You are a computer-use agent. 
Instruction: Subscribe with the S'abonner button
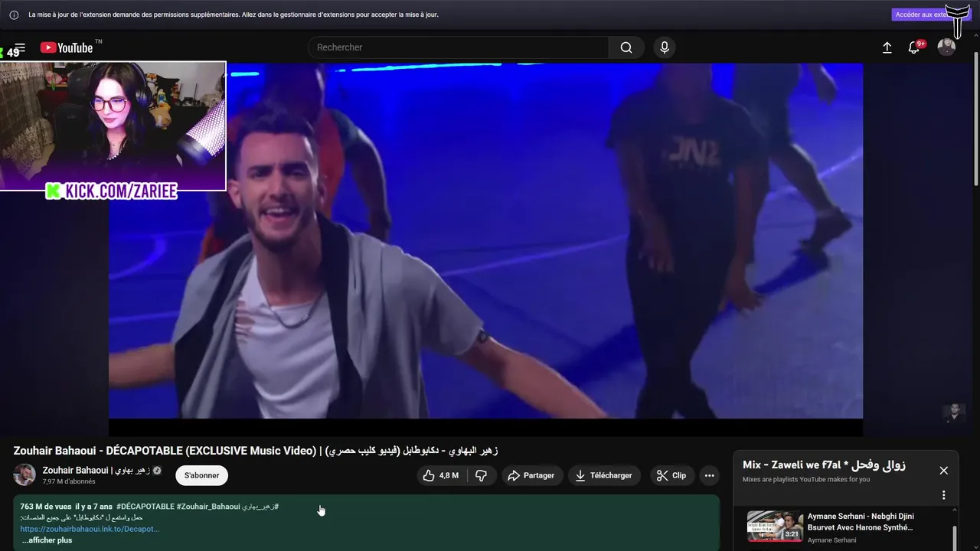point(202,475)
